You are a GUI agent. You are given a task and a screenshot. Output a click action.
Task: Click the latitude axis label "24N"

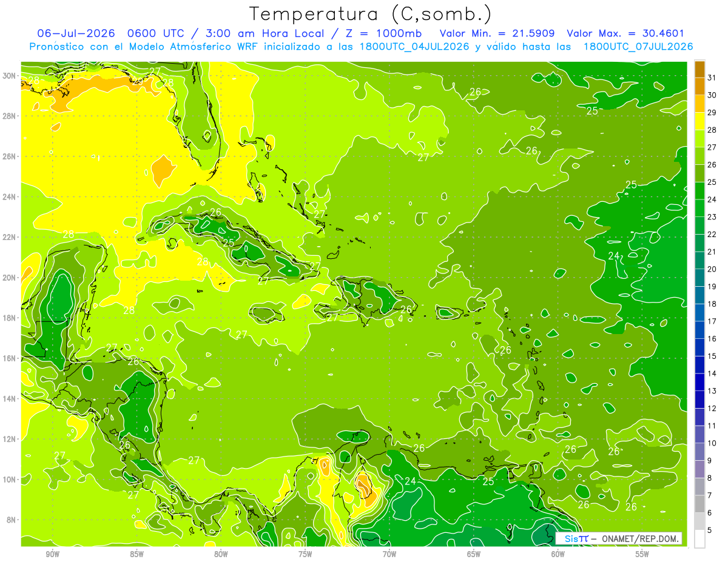coord(10,197)
